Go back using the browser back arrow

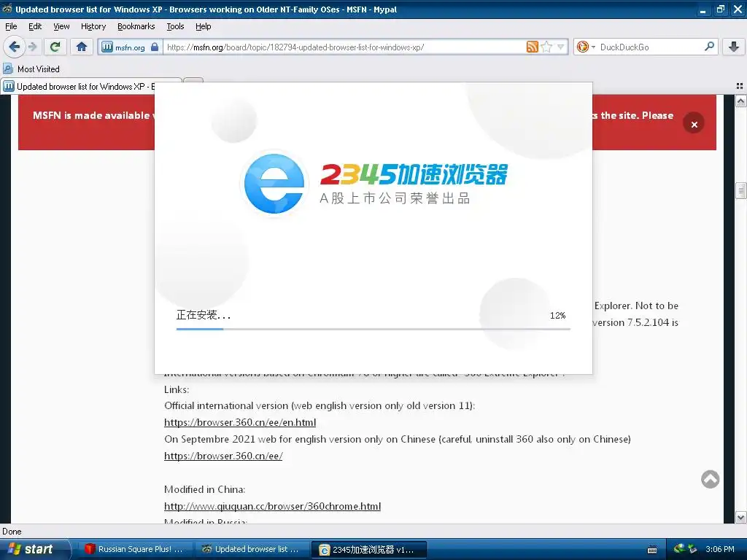tap(15, 47)
